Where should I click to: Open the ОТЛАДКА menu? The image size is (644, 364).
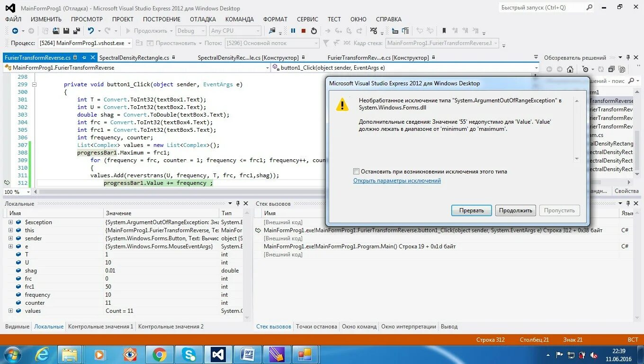pos(203,19)
